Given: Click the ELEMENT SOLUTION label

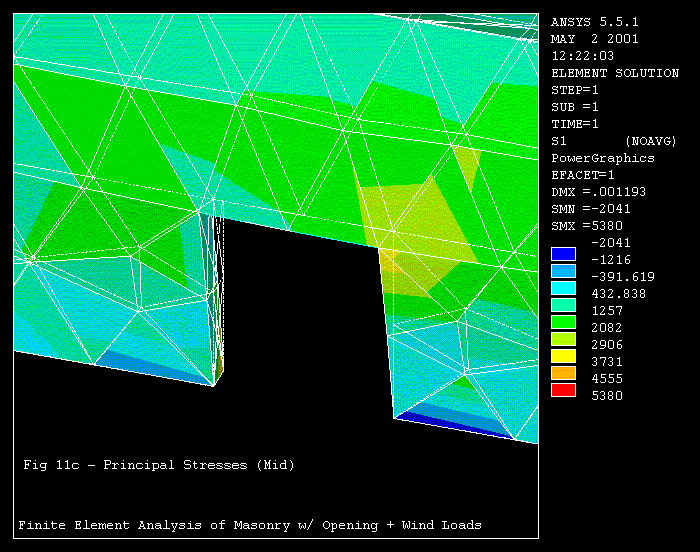Looking at the screenshot, I should [x=614, y=73].
